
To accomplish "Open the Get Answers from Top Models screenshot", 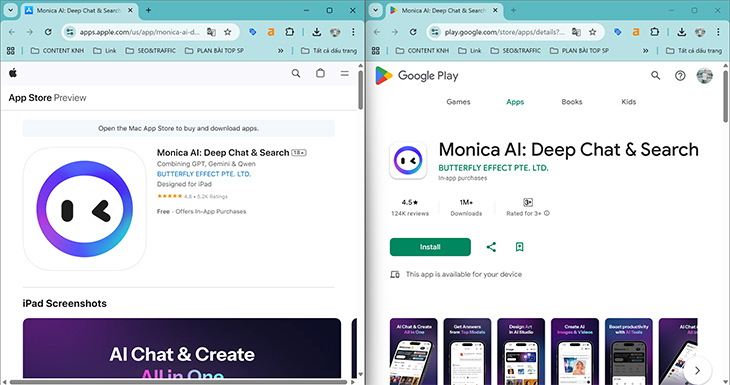I will (x=467, y=351).
